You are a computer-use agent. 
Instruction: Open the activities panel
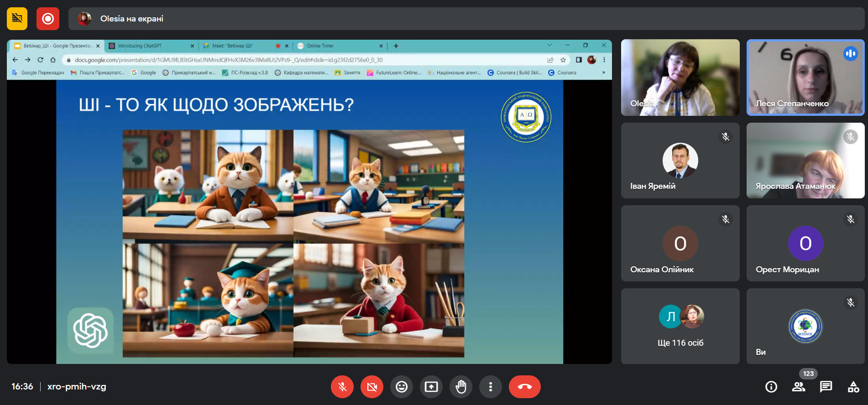click(853, 387)
